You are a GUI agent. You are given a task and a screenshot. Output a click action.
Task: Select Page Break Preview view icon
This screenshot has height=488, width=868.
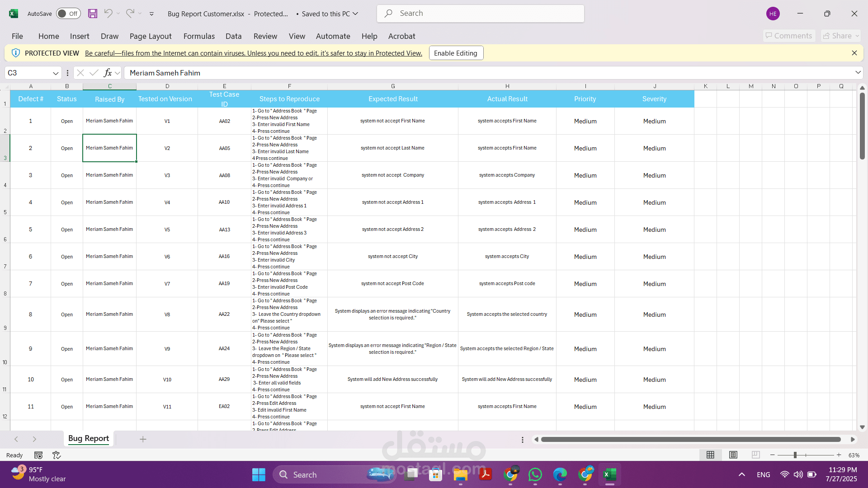tap(755, 455)
